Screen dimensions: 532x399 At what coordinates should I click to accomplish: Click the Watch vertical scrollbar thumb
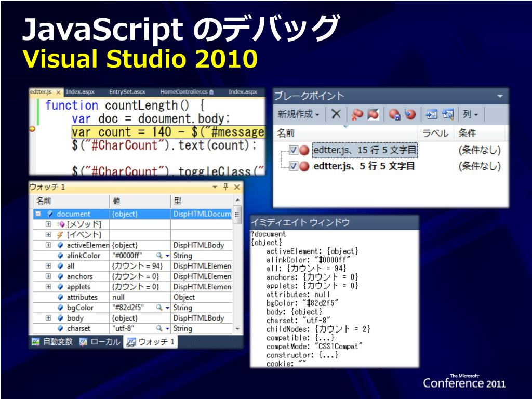pos(237,215)
